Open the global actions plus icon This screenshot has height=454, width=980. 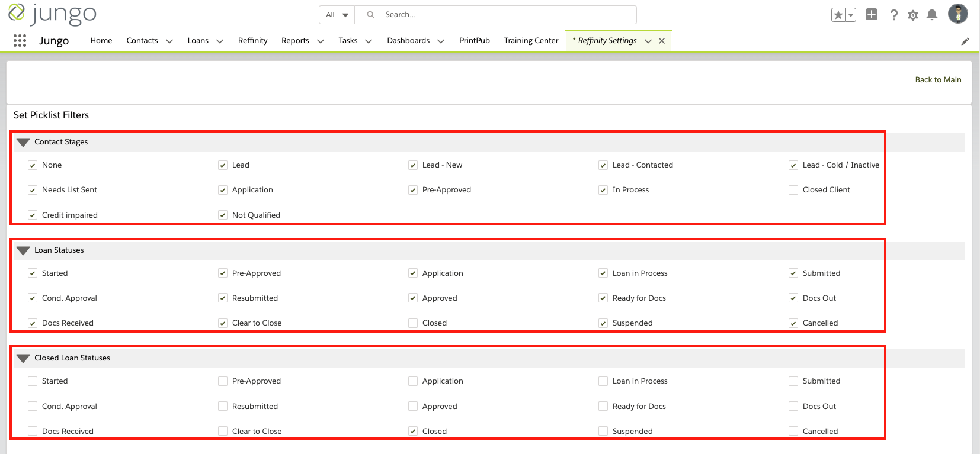(x=871, y=15)
